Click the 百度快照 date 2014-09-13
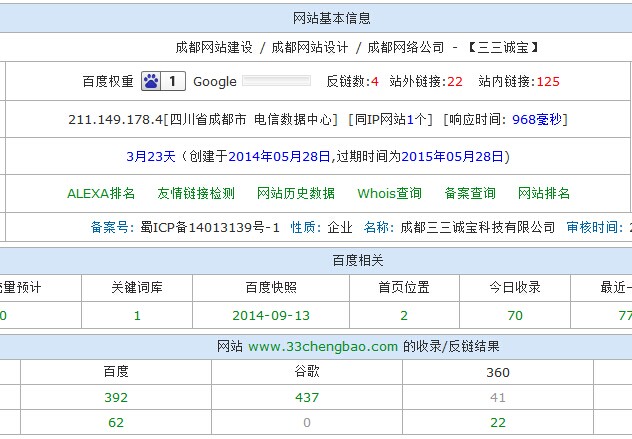 (x=271, y=316)
